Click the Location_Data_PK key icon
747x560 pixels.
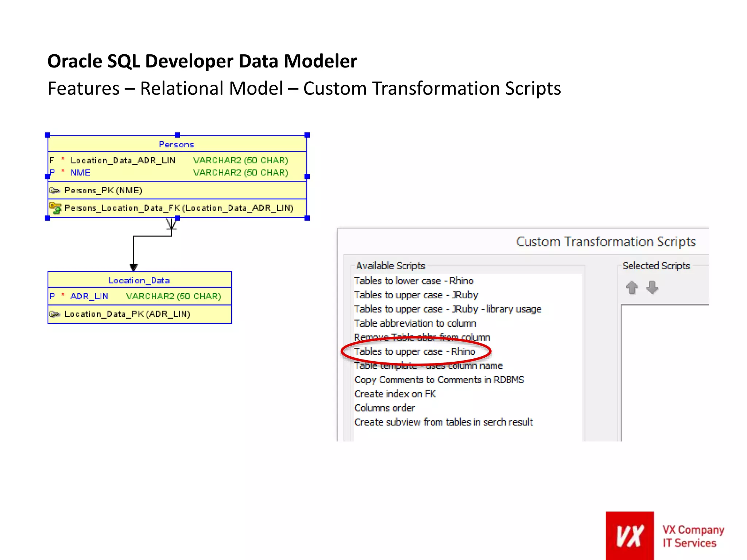(x=55, y=314)
